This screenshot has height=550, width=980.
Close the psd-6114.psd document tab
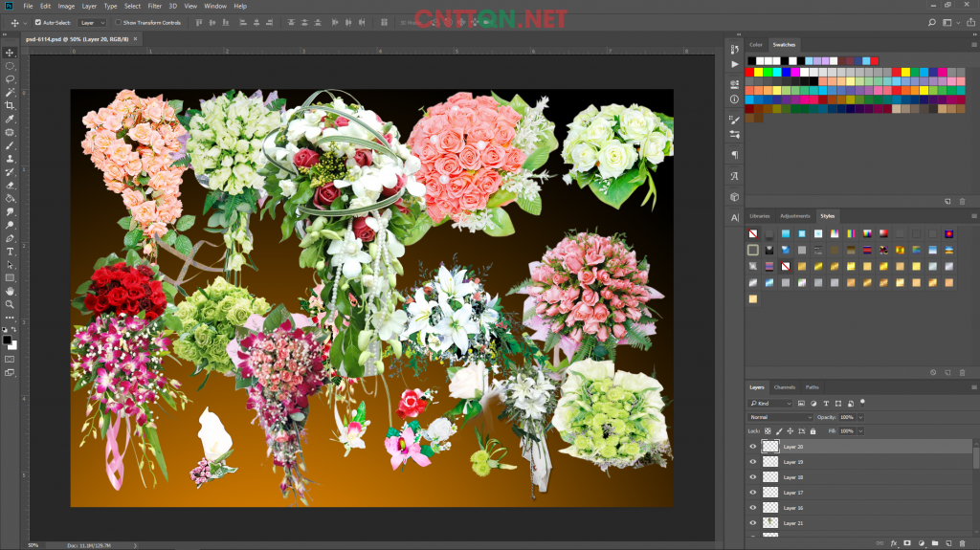[135, 39]
